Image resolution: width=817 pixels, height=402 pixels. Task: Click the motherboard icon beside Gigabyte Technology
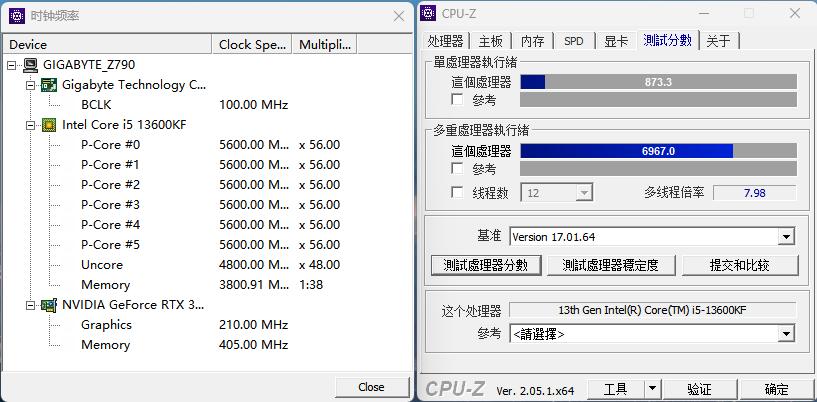pyautogui.click(x=49, y=85)
